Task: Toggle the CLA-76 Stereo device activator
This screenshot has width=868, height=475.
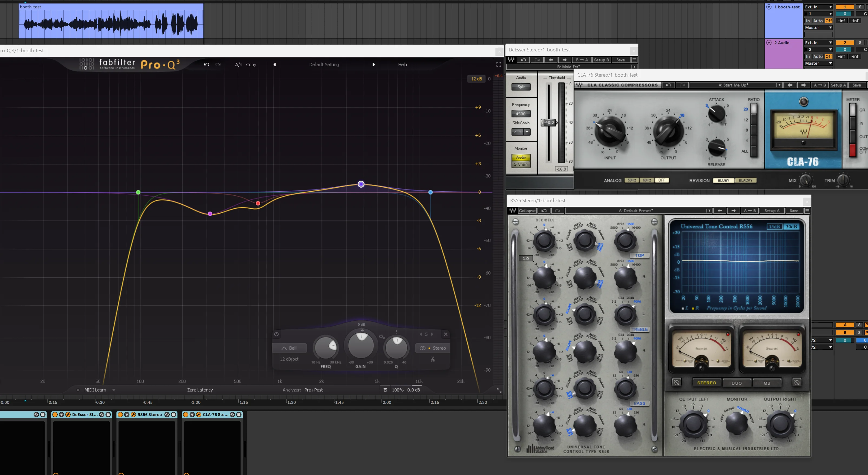Action: [186, 415]
